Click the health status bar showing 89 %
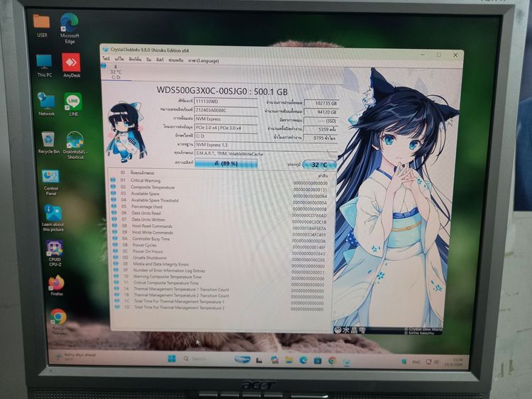 (226, 163)
